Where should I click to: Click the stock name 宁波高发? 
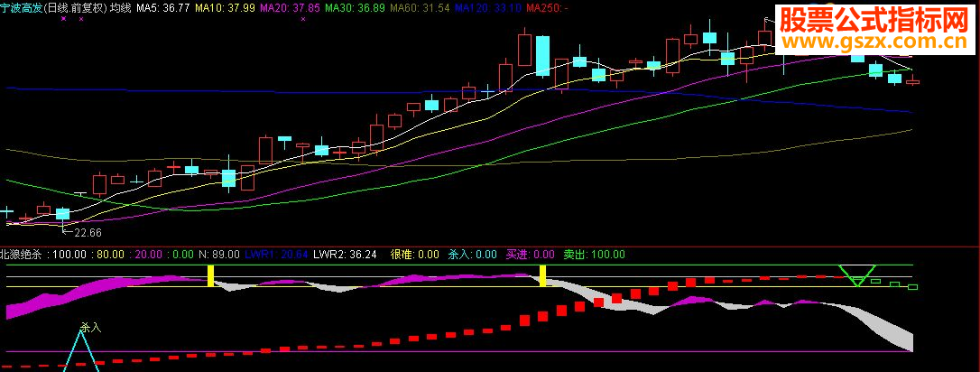coord(20,8)
